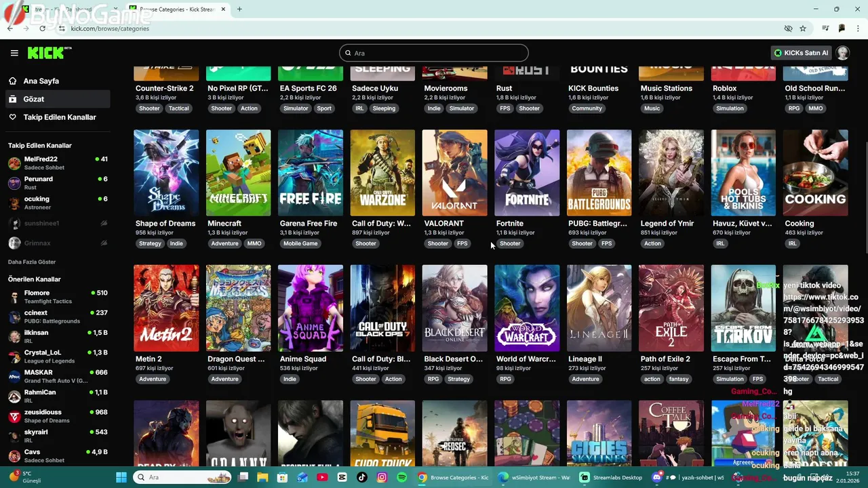This screenshot has height=488, width=868.
Task: Switch to the Discord window in taskbar
Action: pos(688,477)
